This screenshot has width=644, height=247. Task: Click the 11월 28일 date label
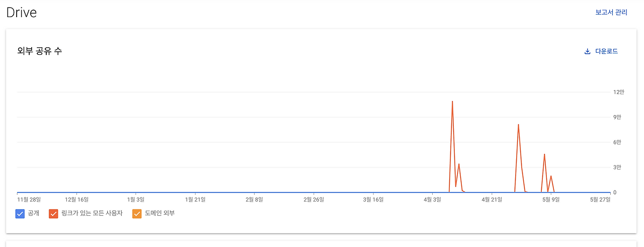click(x=29, y=200)
